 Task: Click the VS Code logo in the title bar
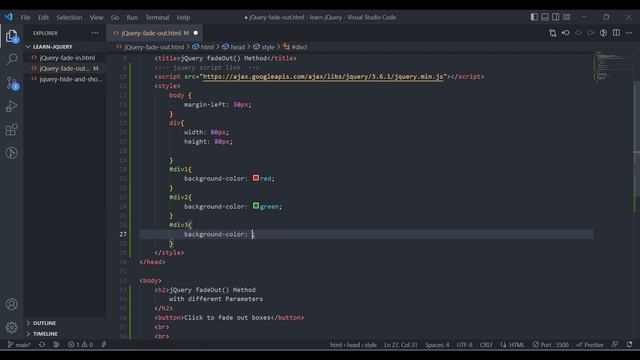(x=9, y=17)
